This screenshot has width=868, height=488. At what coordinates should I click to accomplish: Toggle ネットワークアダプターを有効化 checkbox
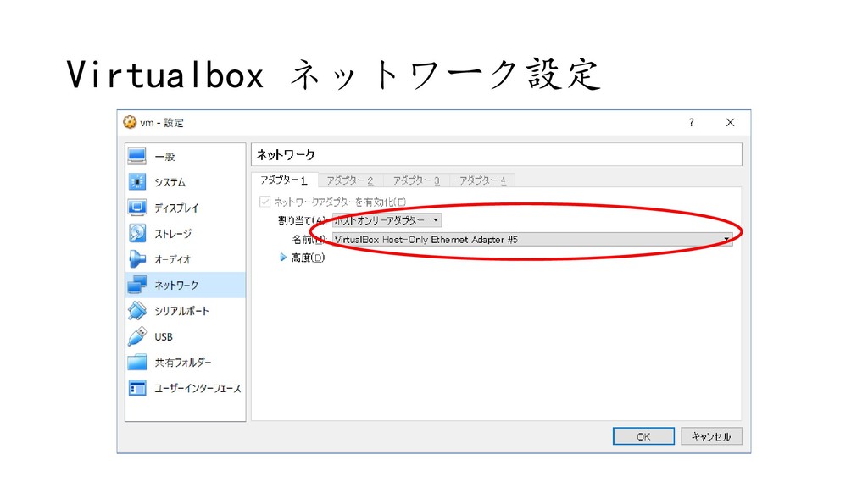pos(265,202)
